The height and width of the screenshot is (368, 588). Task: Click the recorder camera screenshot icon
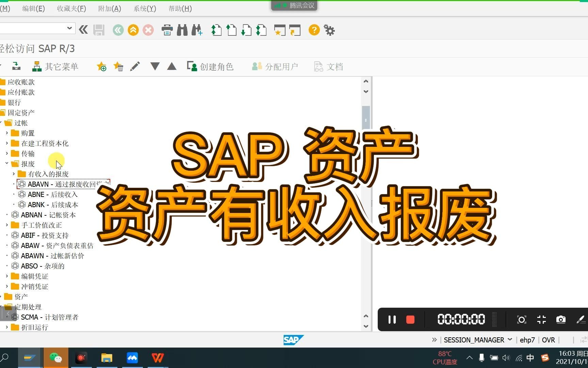pos(561,319)
